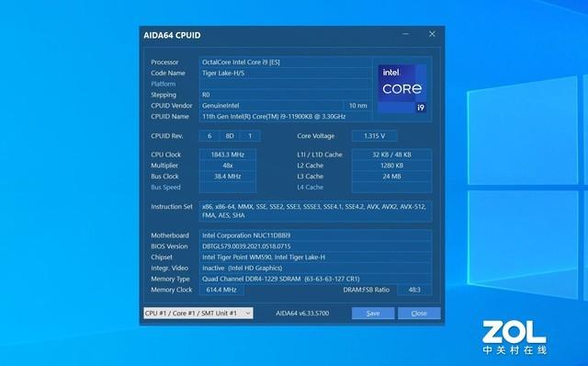Screen dimensions: 588x366
Task: Click the L3 Cache 24 MB value
Action: 391,177
